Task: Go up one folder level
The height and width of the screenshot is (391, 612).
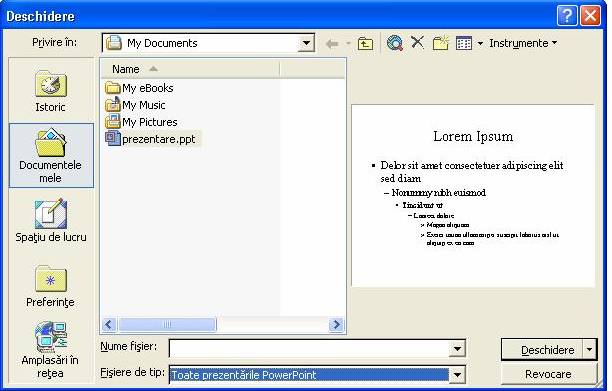Action: pyautogui.click(x=365, y=43)
